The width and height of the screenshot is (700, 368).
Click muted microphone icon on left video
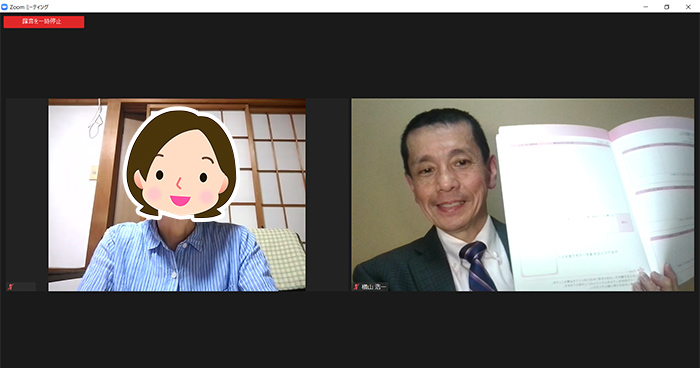[x=10, y=287]
